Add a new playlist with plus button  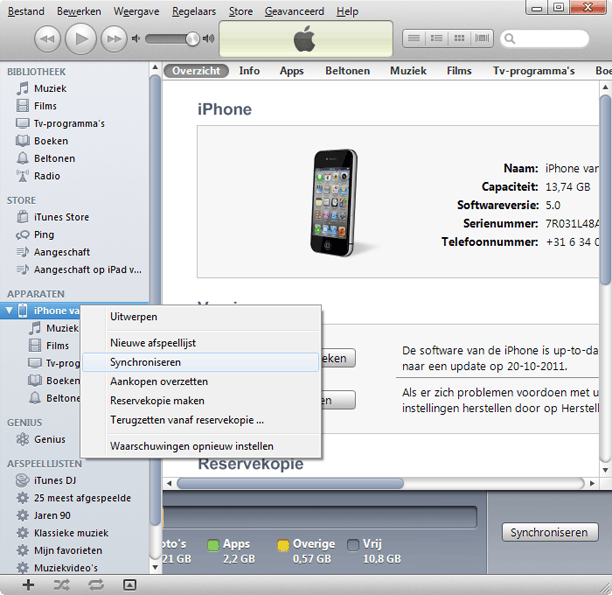[28, 584]
